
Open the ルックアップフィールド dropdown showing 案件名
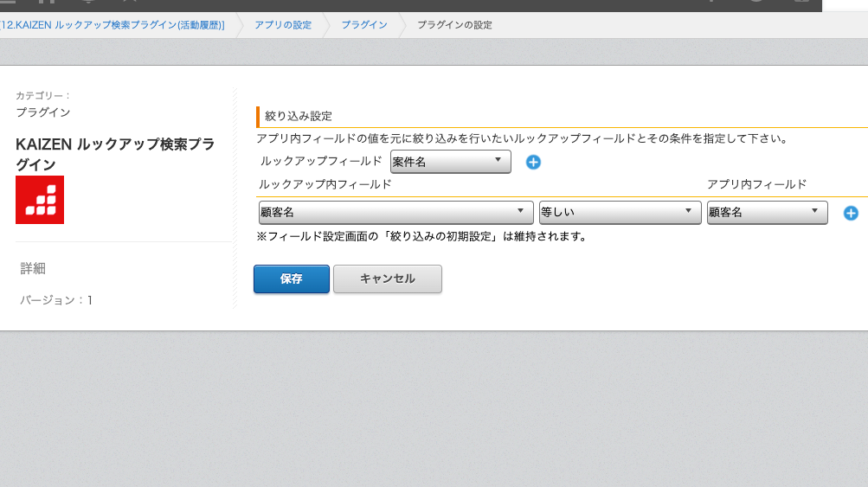pos(451,162)
